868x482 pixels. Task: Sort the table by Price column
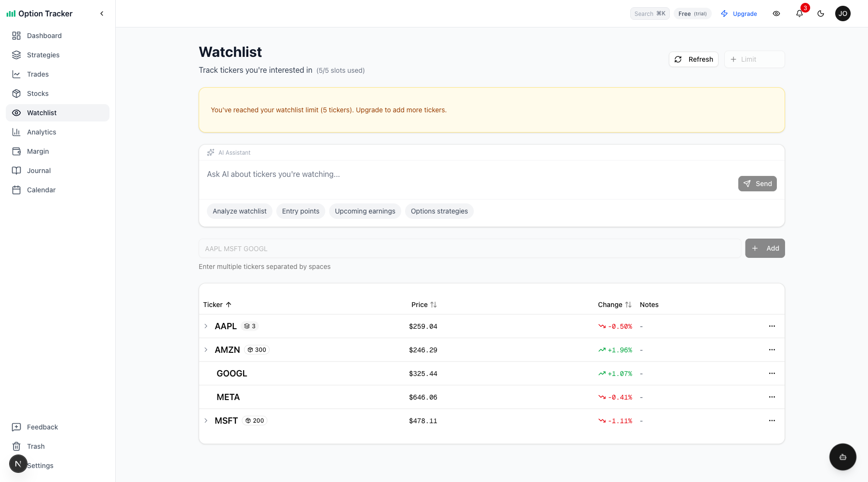(x=424, y=305)
